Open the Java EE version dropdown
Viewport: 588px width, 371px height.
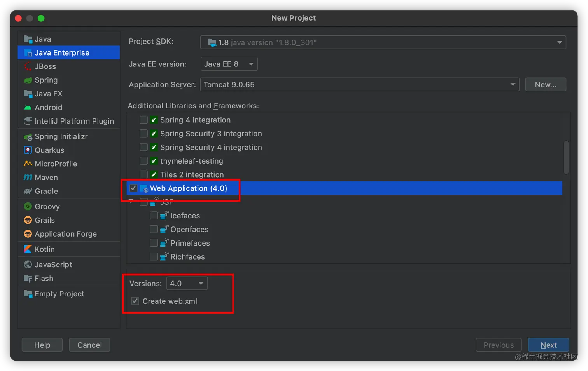(229, 64)
